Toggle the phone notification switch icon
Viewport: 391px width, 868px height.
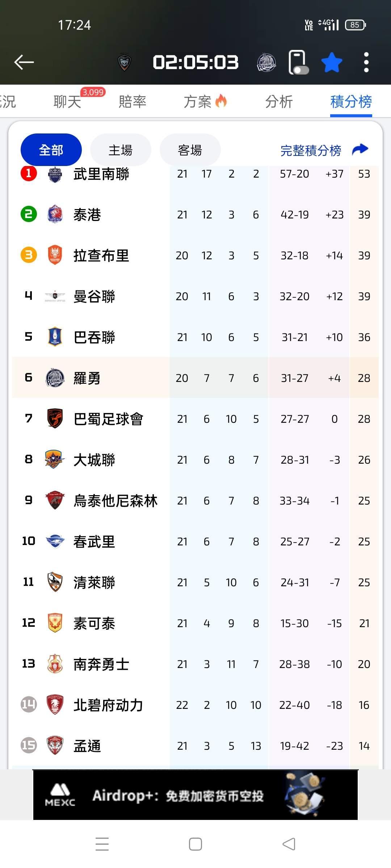(298, 63)
